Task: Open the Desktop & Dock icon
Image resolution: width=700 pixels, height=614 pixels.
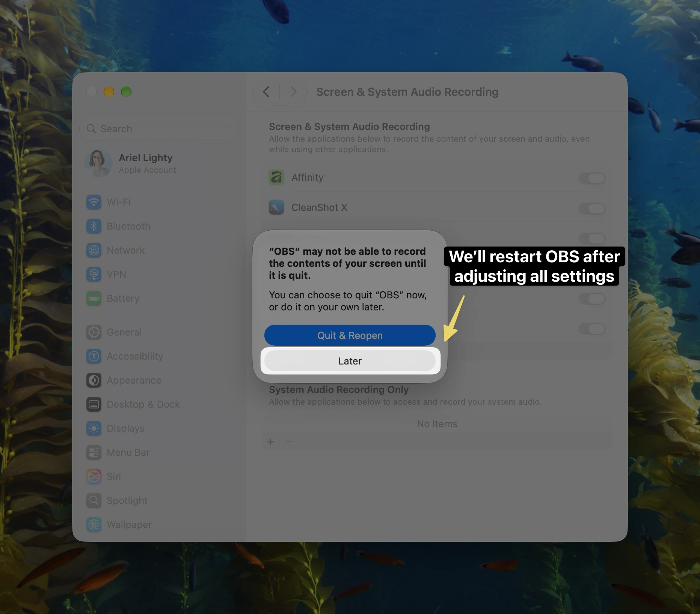Action: tap(94, 404)
